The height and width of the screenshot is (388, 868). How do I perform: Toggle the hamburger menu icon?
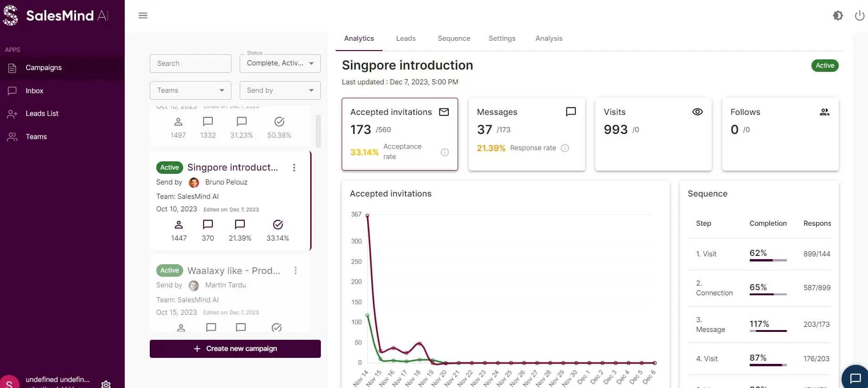pyautogui.click(x=143, y=16)
